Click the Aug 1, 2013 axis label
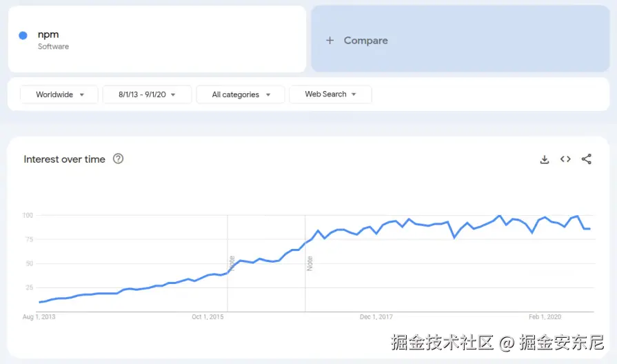 (x=39, y=317)
